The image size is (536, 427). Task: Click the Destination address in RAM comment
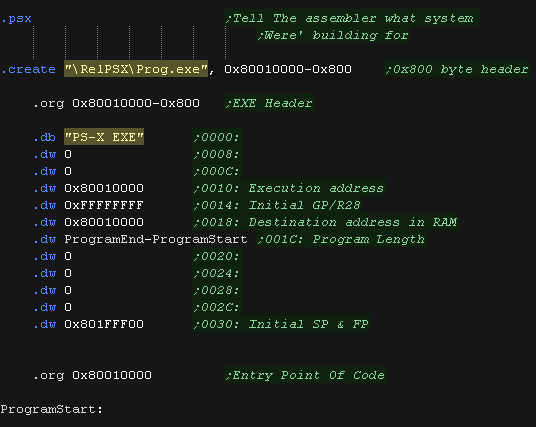[x=325, y=222]
